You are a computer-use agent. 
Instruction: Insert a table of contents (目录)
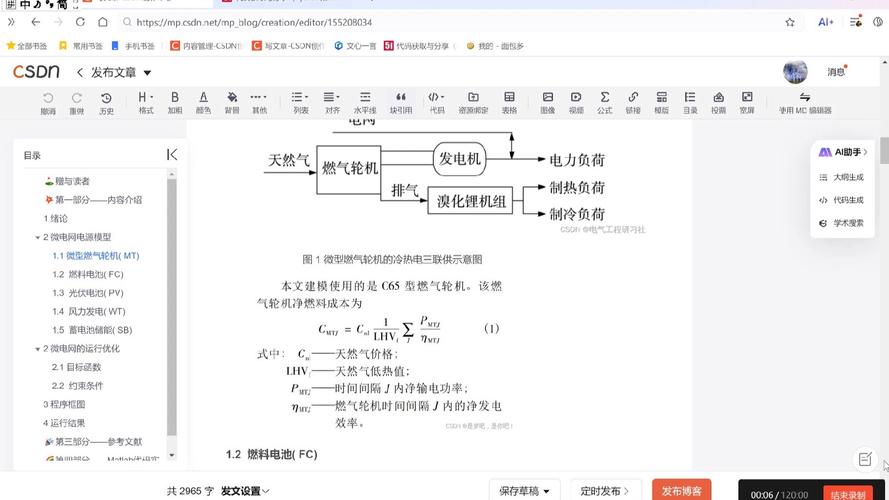(690, 103)
